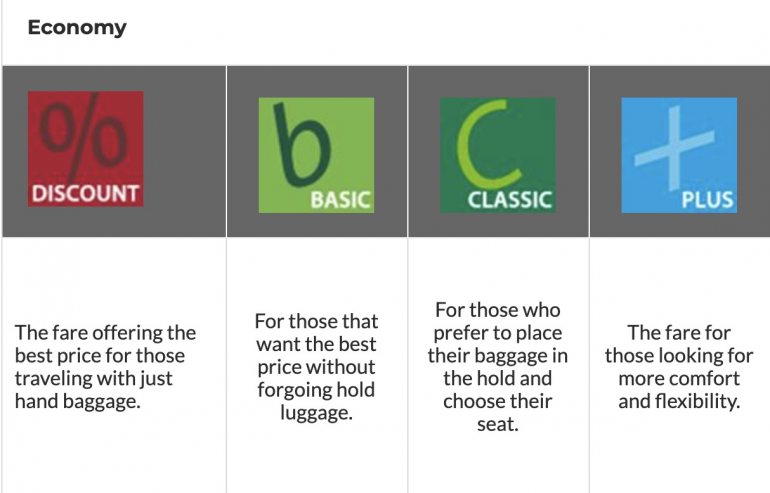
Task: Click the white DISCOUNT label on the red tile
Action: (x=85, y=193)
